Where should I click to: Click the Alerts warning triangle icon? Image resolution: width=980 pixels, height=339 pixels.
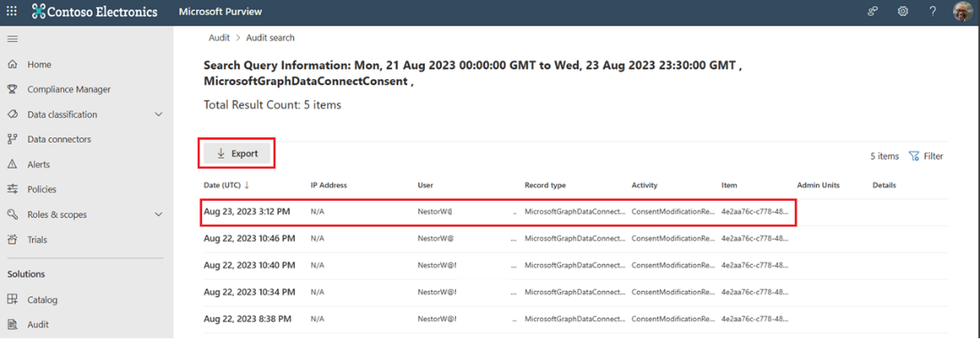(x=12, y=164)
